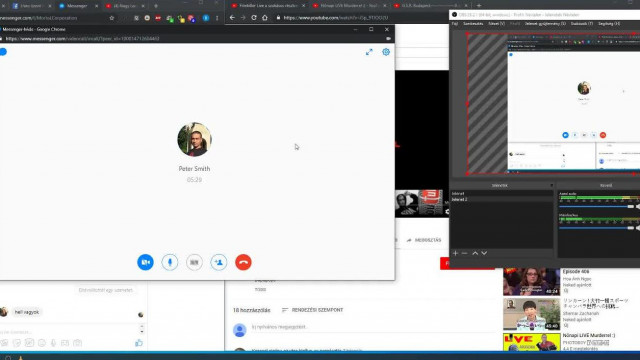Click the Asztali audió volume slider
This screenshot has width=640, height=360.
pos(597,207)
